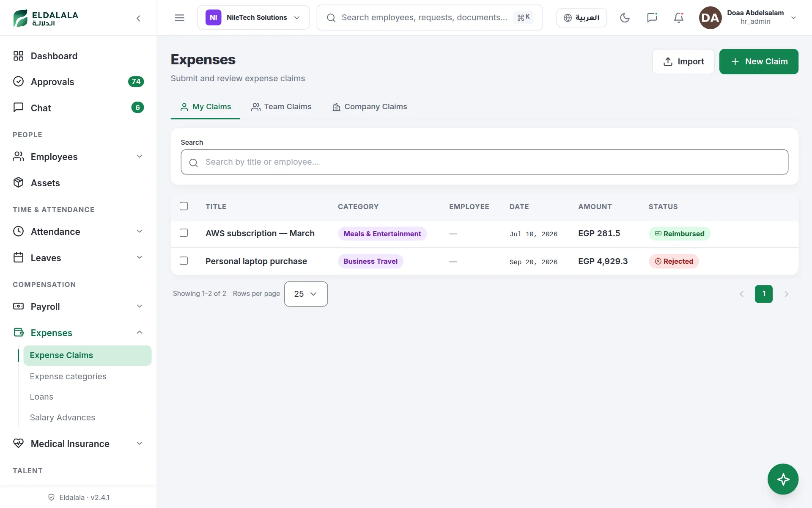
Task: Open Assets in the sidebar
Action: click(78, 183)
